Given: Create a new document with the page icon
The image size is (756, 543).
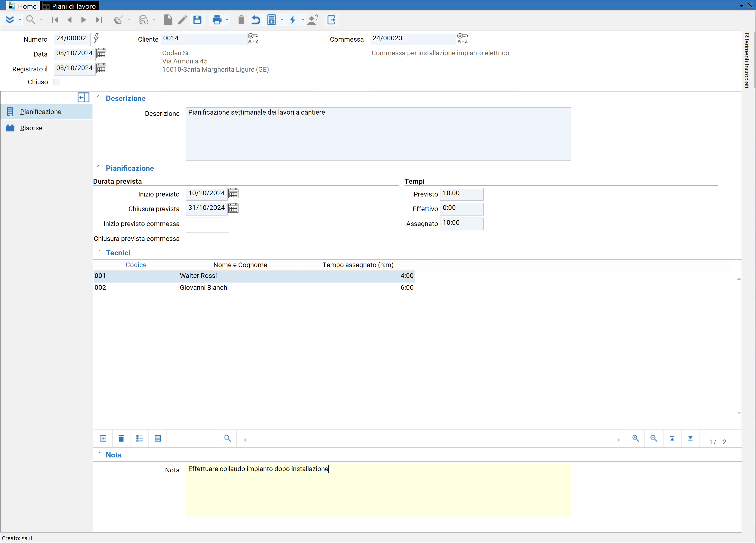Looking at the screenshot, I should [168, 20].
